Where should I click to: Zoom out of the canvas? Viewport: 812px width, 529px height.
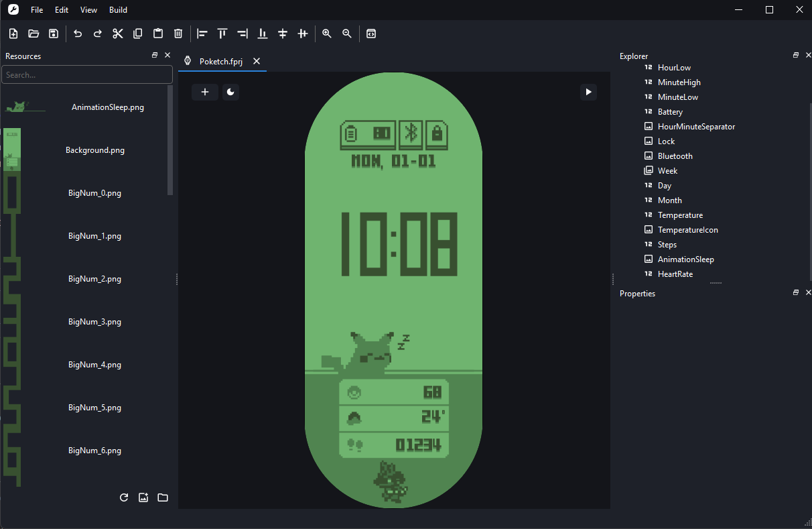pos(347,34)
